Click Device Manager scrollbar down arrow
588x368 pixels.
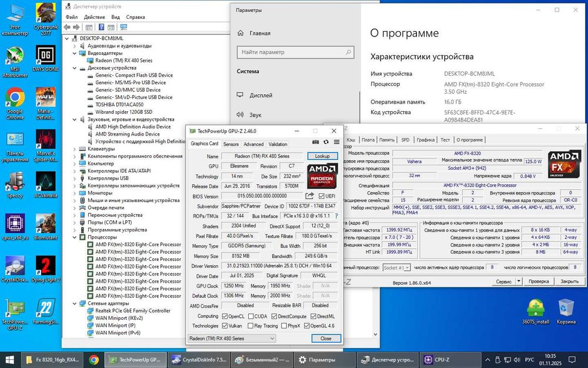pos(376,334)
